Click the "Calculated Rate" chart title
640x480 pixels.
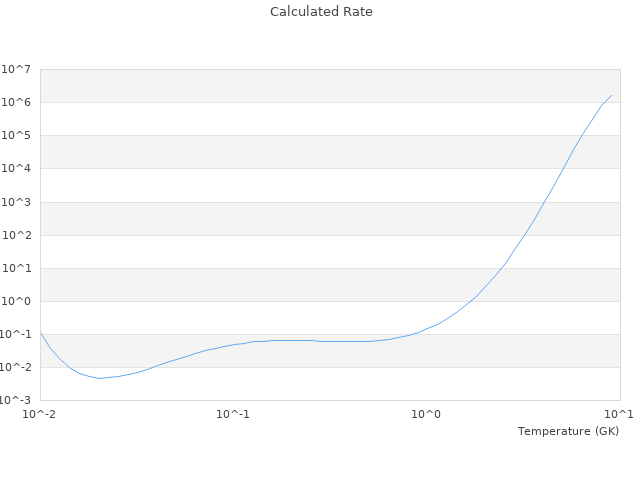point(320,12)
